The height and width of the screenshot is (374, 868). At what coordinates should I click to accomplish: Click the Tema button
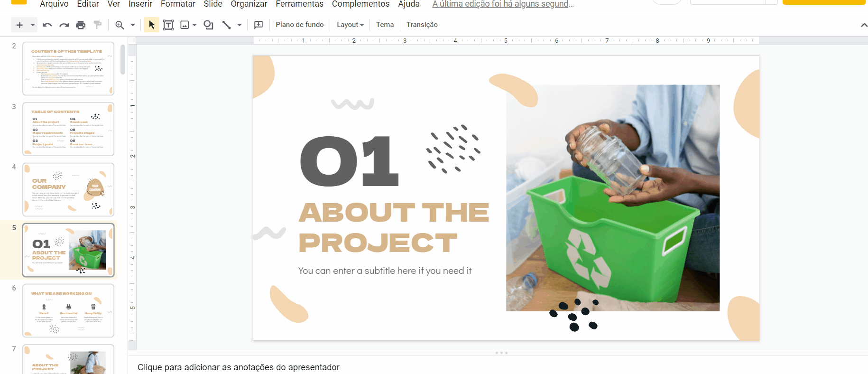(x=385, y=25)
